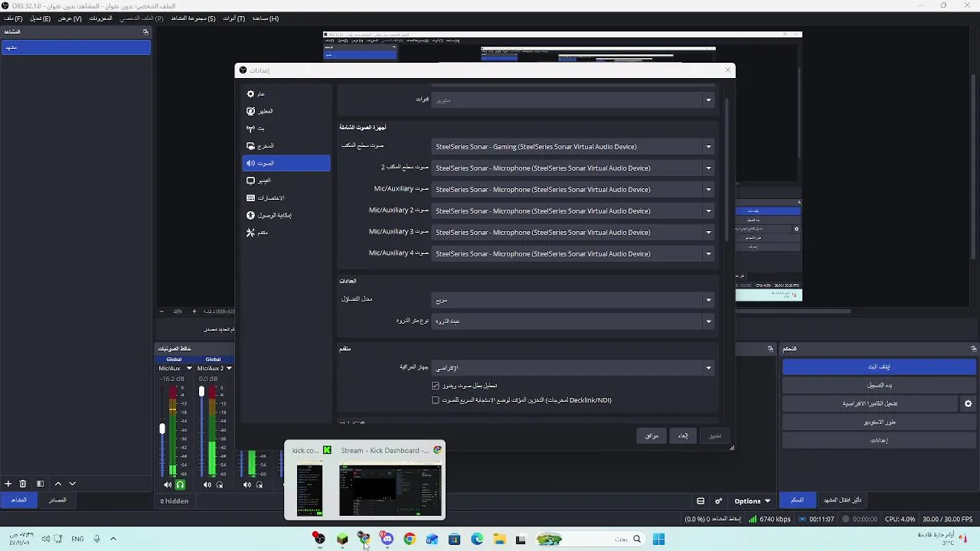Click the Settings button in controls dock

pos(879,440)
